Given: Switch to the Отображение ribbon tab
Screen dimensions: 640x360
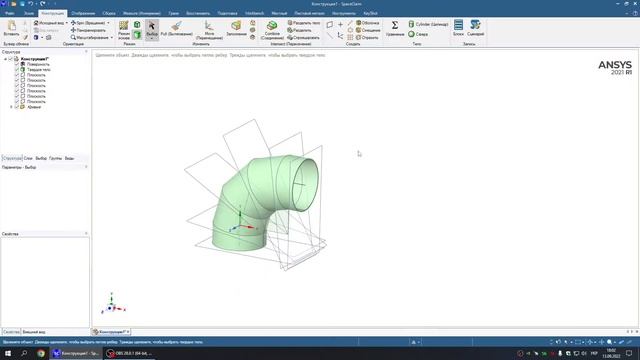Looking at the screenshot, I should [x=83, y=13].
